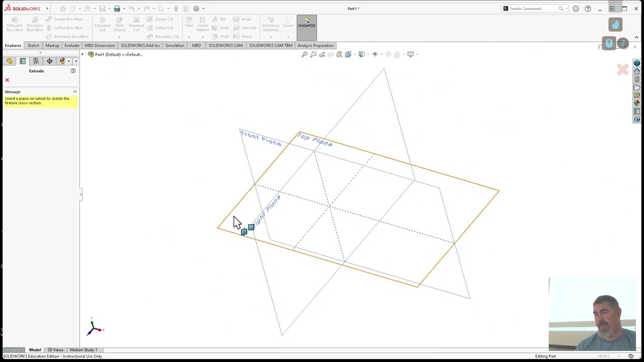Open the View Orientation icon
The image size is (644, 362).
(348, 54)
